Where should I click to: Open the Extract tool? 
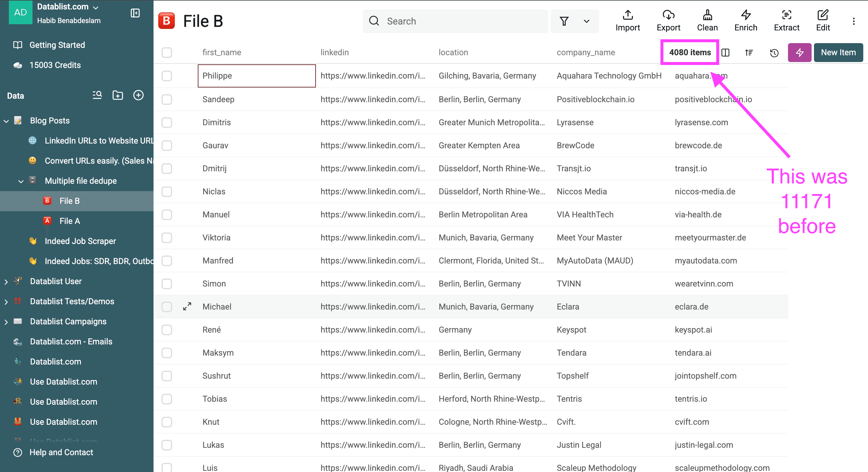click(786, 21)
